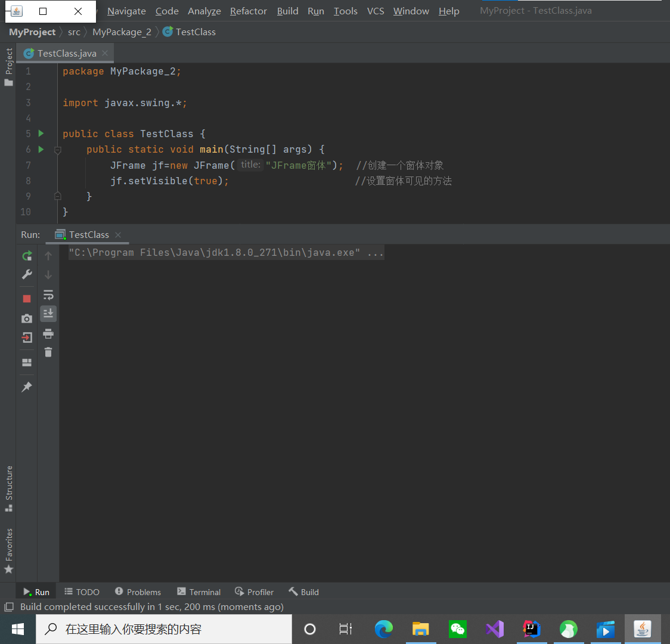Open the TODO tool window
The height and width of the screenshot is (644, 670).
point(82,592)
